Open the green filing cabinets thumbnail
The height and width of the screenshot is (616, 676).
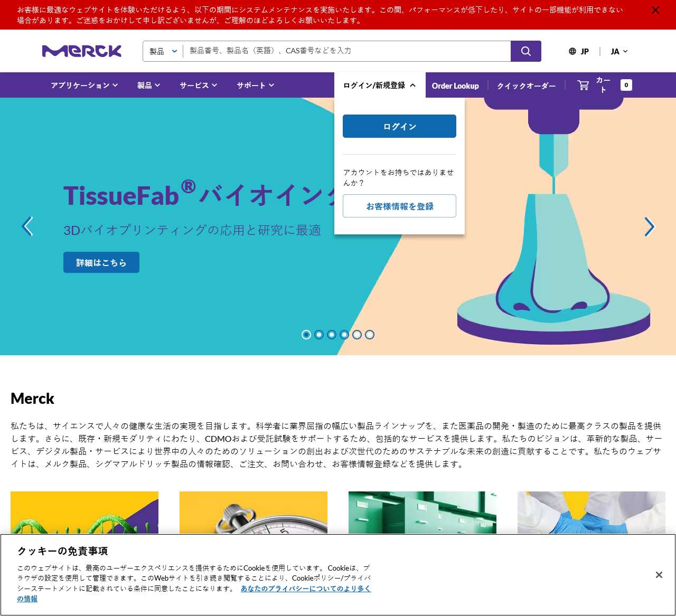422,513
